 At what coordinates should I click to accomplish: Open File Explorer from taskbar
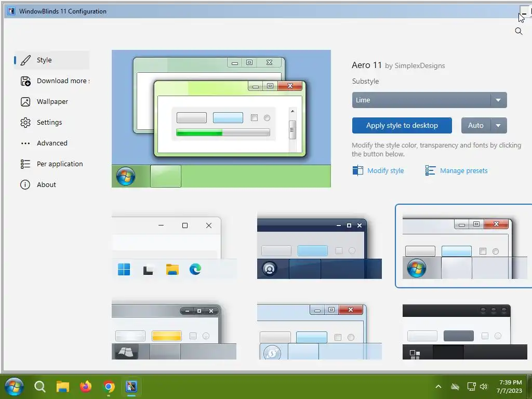click(63, 387)
